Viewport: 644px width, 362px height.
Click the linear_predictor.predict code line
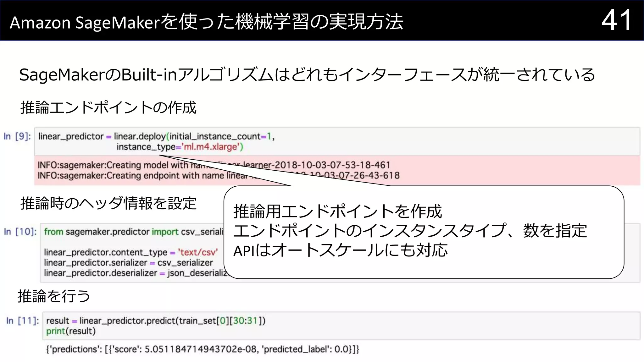156,321
